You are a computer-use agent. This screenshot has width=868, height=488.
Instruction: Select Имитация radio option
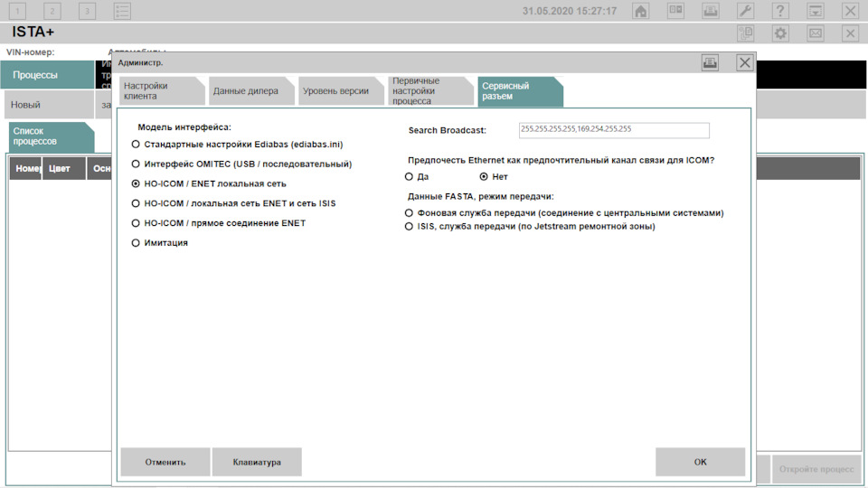(136, 243)
